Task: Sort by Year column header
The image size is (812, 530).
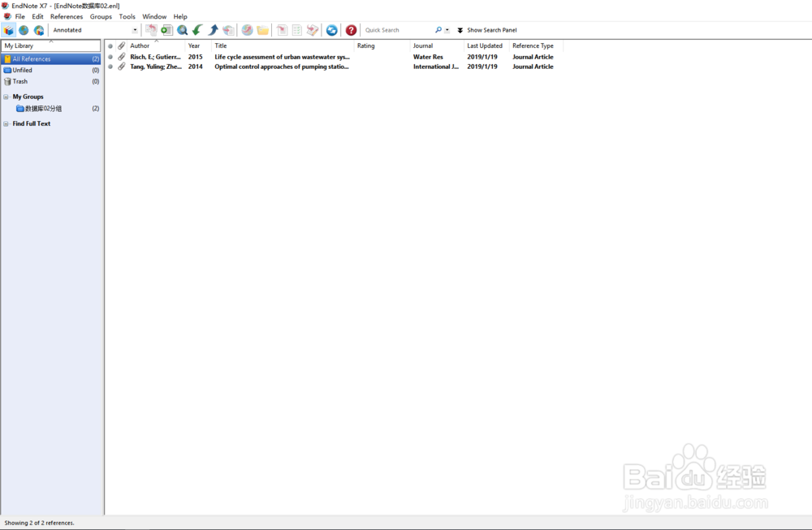Action: (198, 45)
